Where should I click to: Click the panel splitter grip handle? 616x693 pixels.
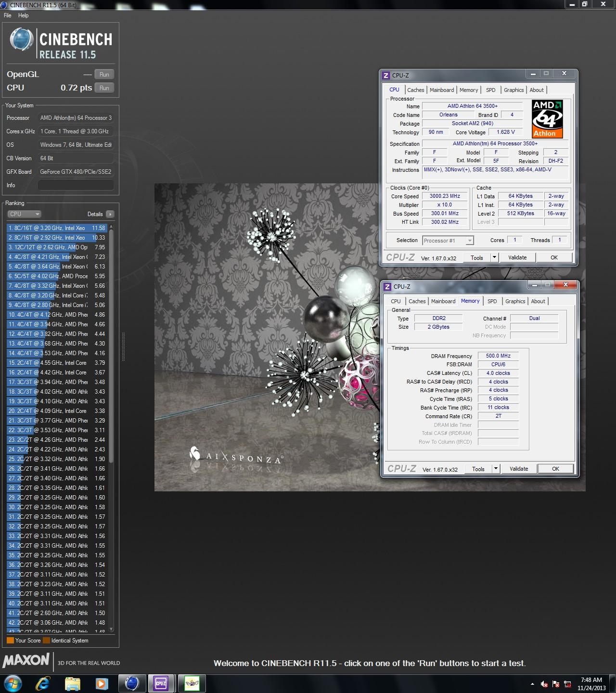click(x=124, y=346)
